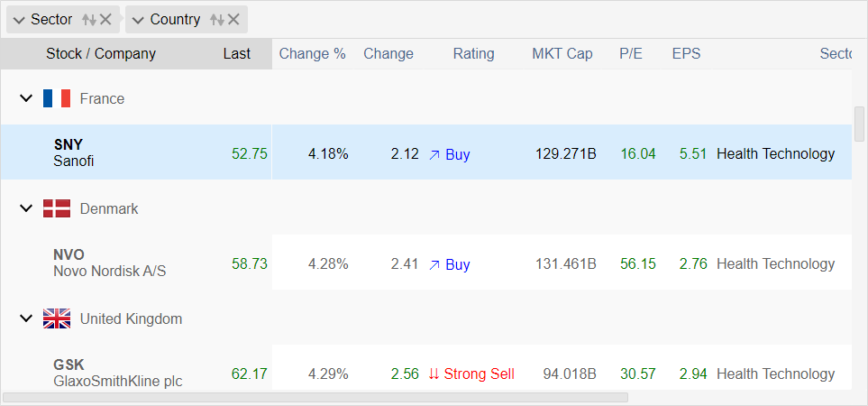
Task: Toggle sort direction on Country group chip
Action: click(x=217, y=20)
